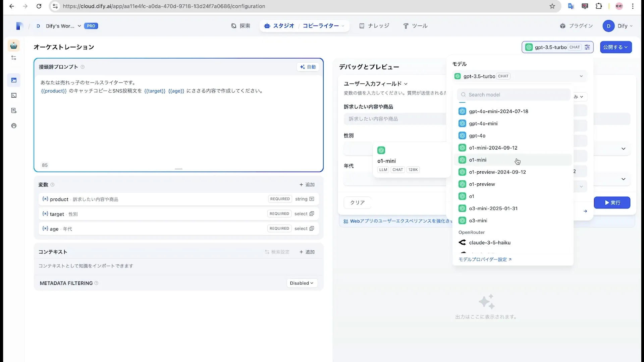Open browser extensions puzzle icon
Screen dimensions: 644x362
click(599, 6)
